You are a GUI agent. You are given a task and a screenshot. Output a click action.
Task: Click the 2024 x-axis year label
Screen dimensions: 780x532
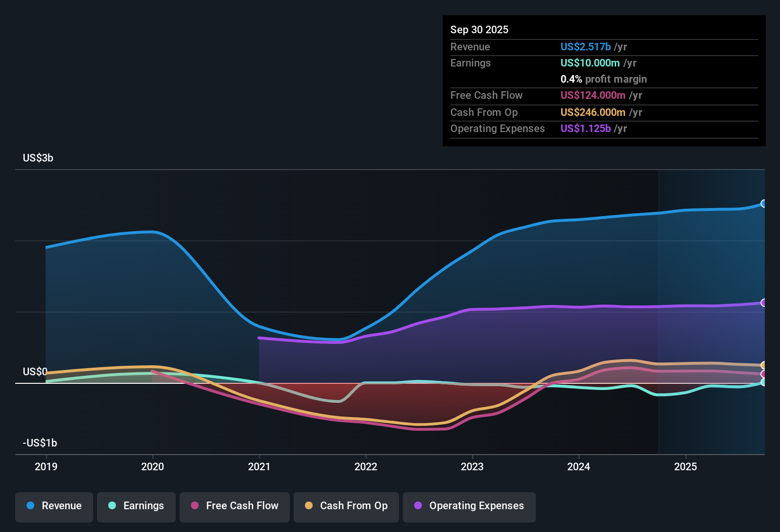(x=579, y=467)
